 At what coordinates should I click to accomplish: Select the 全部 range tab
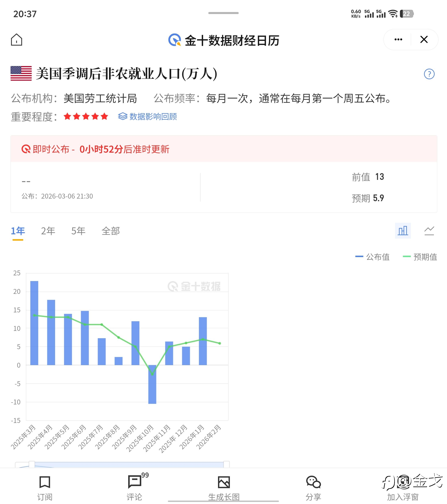111,231
